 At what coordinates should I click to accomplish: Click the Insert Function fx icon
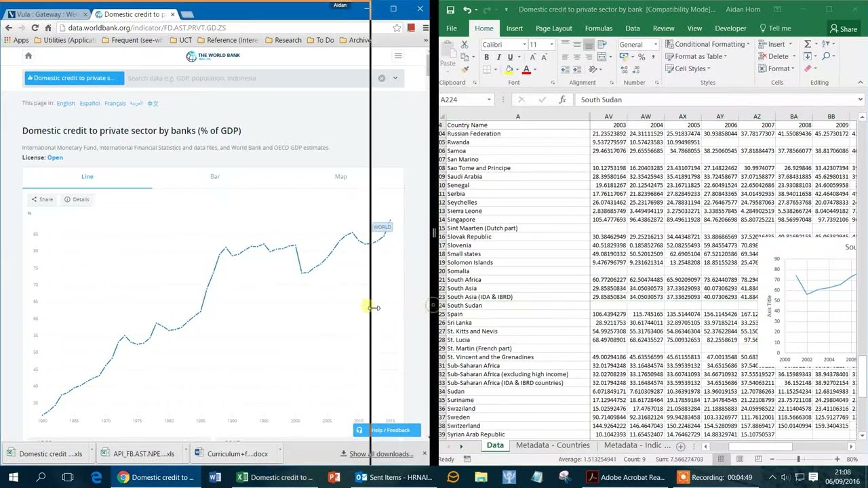coord(562,100)
